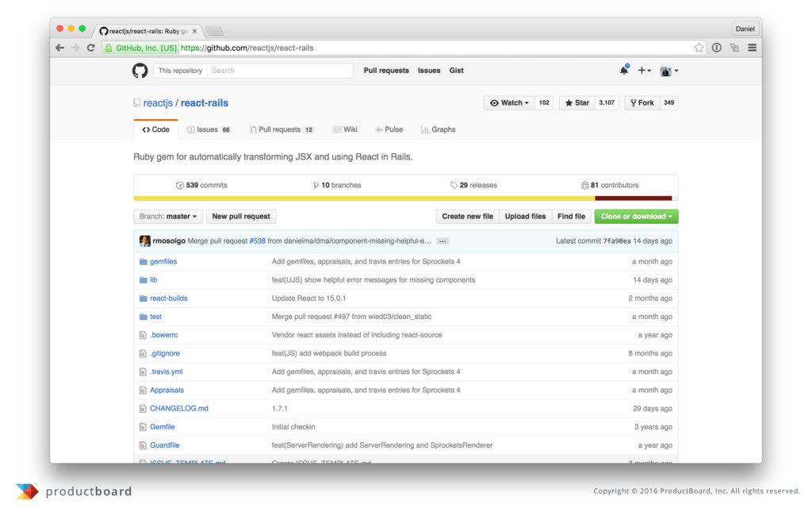Viewport: 812px width, 508px height.
Task: Switch to the Code tab
Action: 155,129
